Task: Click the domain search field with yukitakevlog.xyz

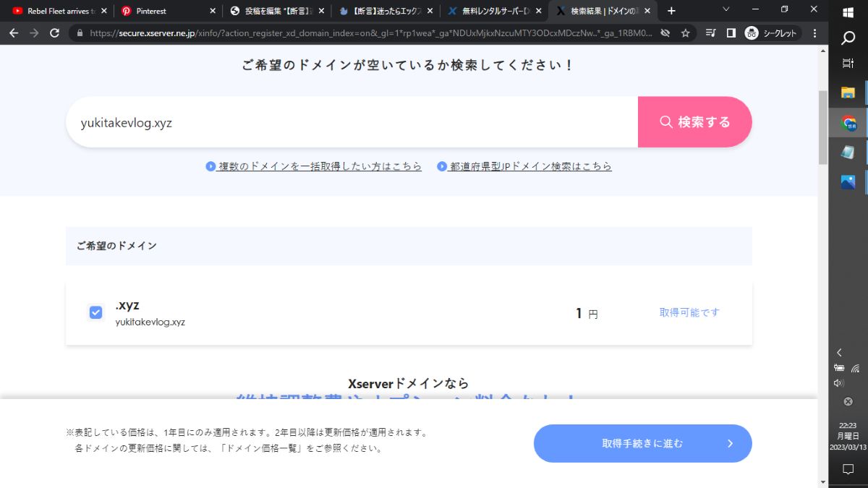Action: [x=352, y=122]
